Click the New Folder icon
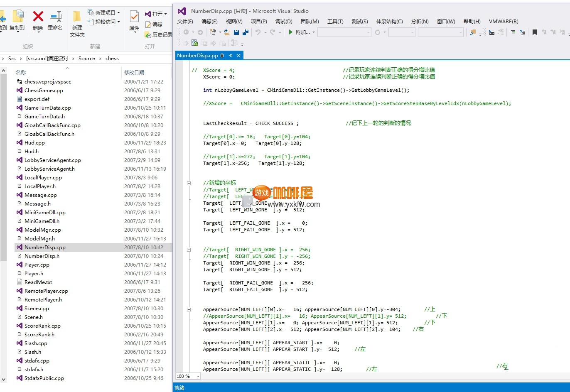 coord(77,17)
